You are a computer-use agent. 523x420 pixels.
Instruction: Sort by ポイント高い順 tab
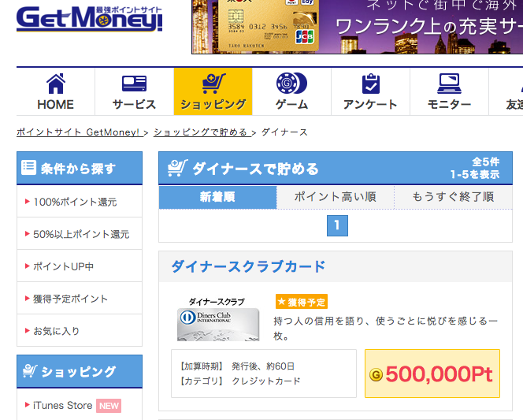pos(336,197)
